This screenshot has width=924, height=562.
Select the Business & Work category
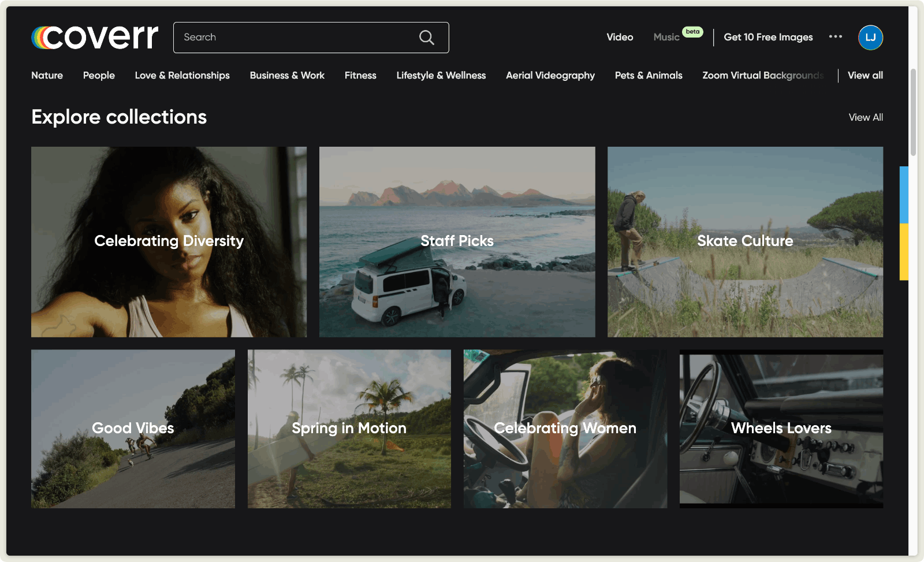point(287,75)
